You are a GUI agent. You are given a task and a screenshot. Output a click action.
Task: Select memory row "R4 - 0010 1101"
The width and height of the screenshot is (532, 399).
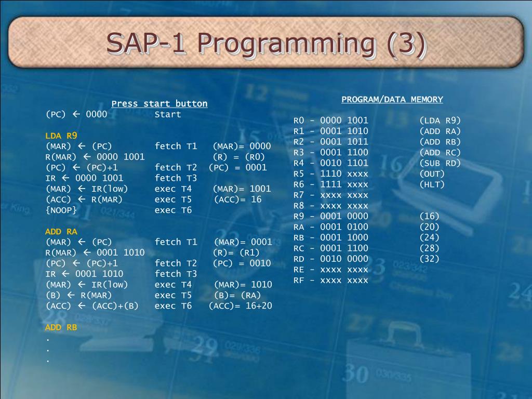pyautogui.click(x=331, y=163)
